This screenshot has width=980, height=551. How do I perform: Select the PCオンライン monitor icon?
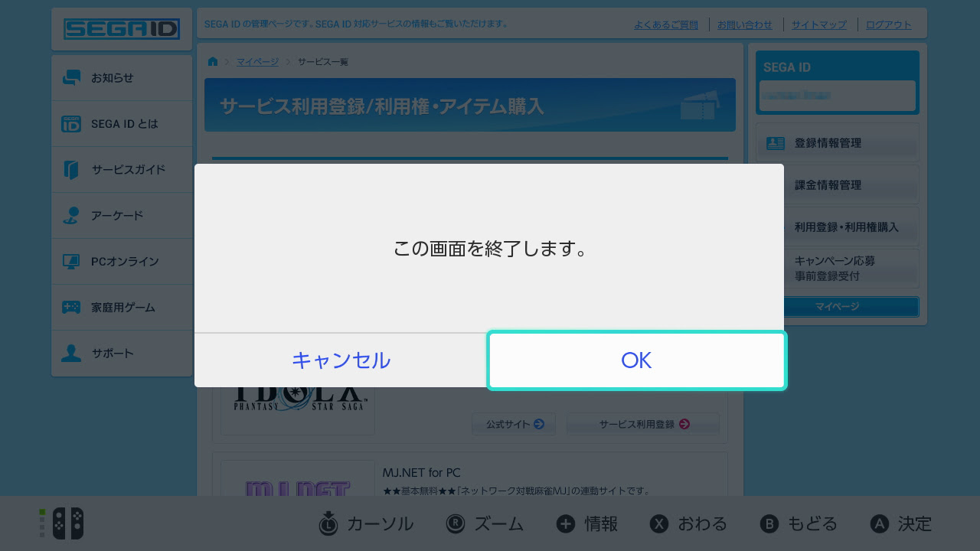(71, 262)
